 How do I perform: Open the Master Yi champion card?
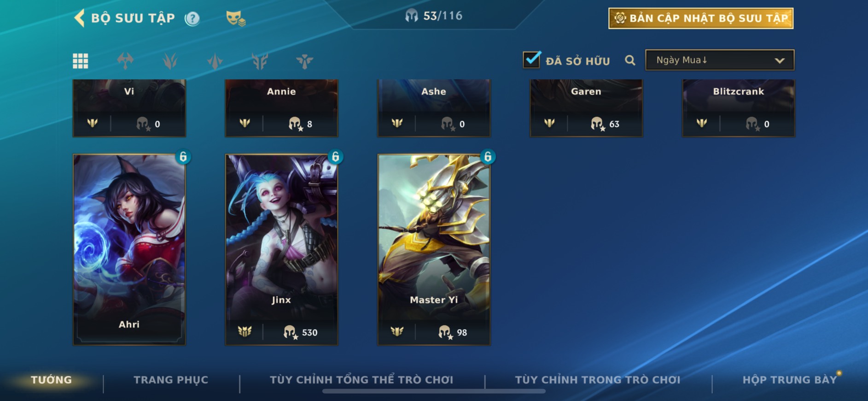point(434,249)
